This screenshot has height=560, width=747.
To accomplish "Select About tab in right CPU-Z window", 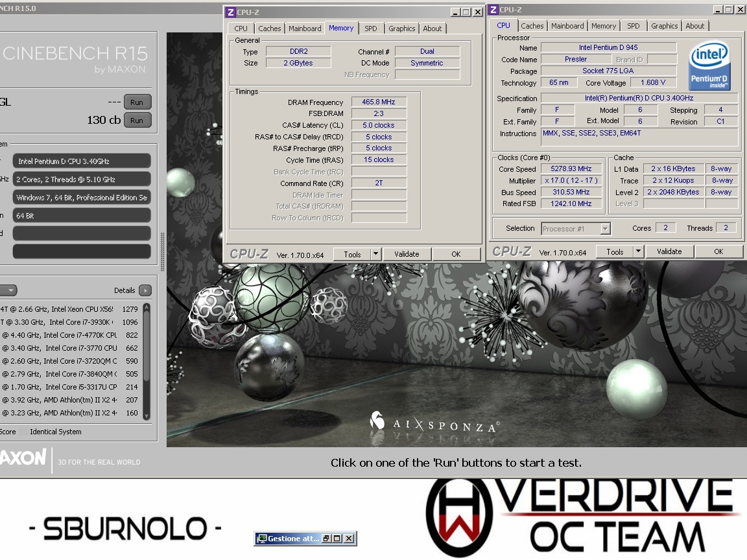I will coord(694,26).
